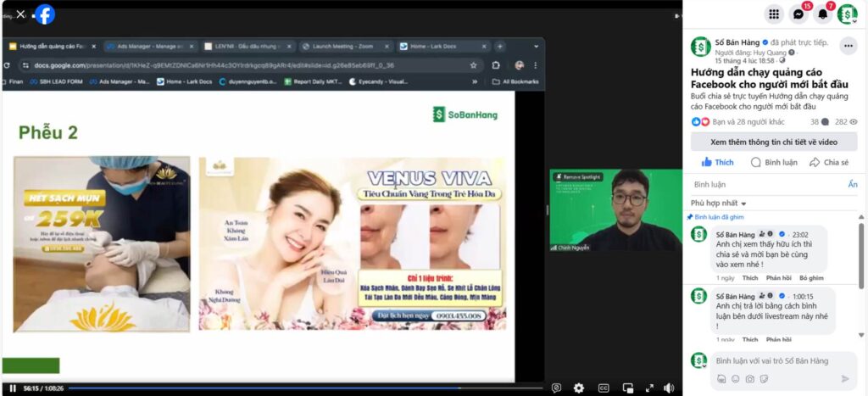Open the avatar on the 1:00:15 comment

point(699,296)
